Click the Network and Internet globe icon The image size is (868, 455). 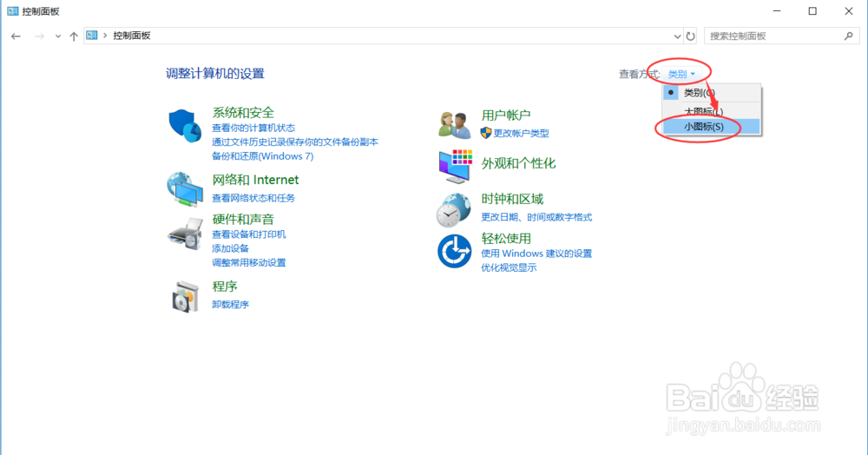click(x=185, y=189)
